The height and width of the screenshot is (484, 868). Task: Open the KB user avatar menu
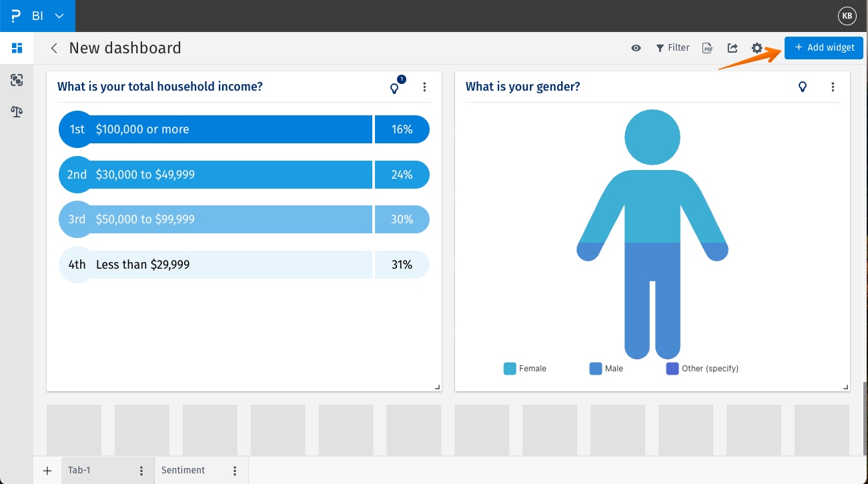pyautogui.click(x=847, y=15)
